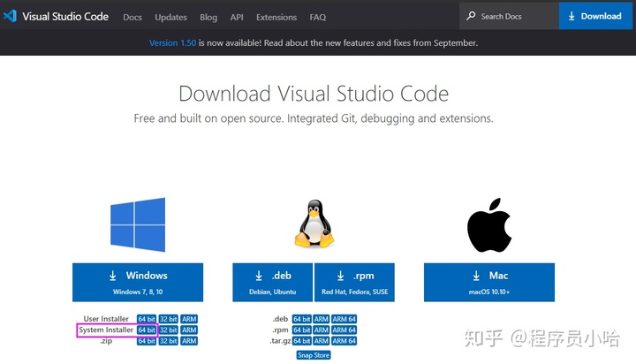Download Linux .rpm 64 bit package
Image resolution: width=636 pixels, height=364 pixels.
tap(302, 330)
